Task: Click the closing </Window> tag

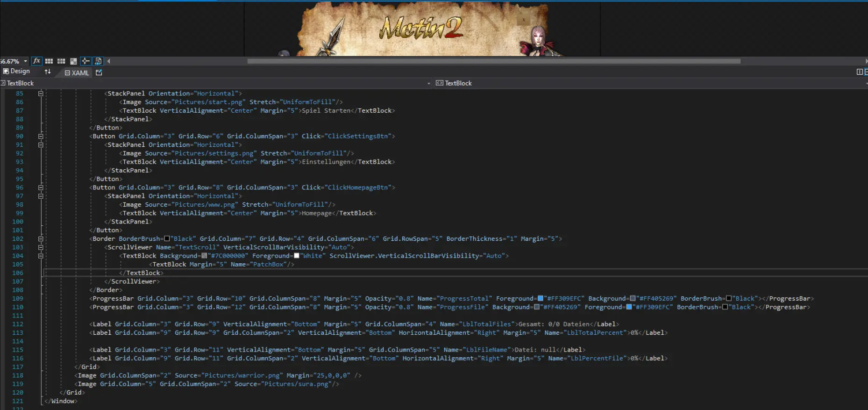Action: 61,402
